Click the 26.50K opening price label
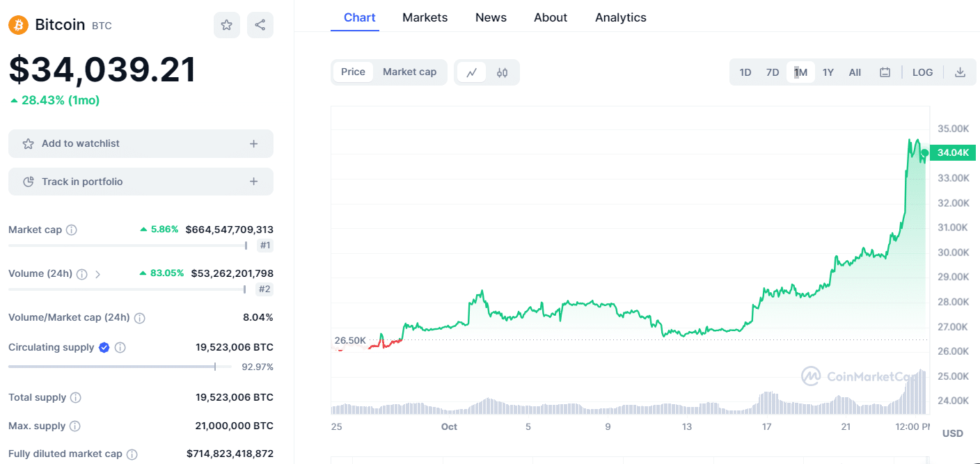 point(350,340)
